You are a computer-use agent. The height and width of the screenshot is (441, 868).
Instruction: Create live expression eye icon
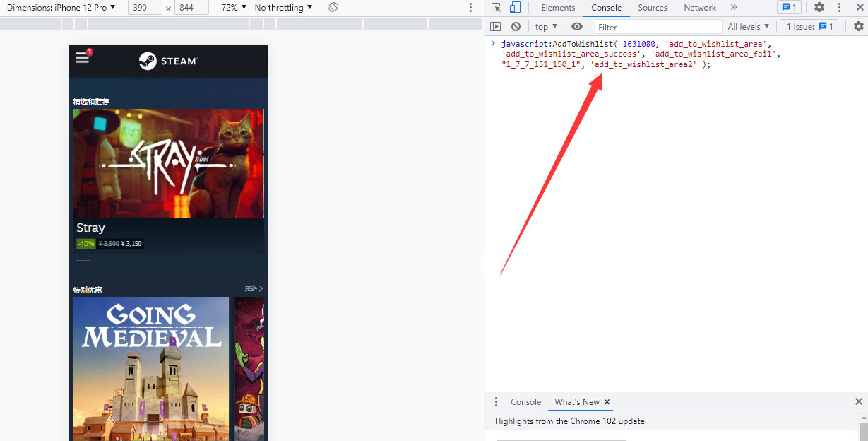point(577,27)
